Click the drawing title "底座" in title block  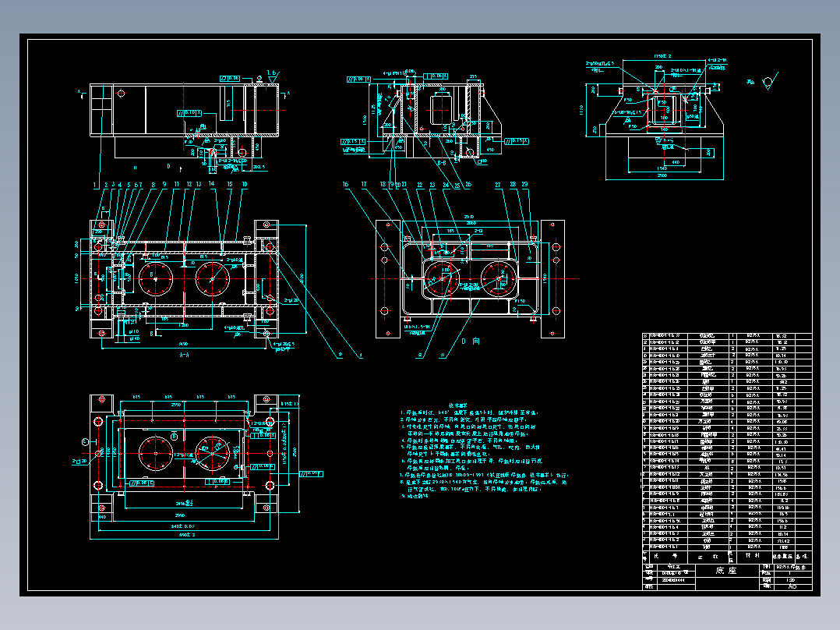point(726,571)
